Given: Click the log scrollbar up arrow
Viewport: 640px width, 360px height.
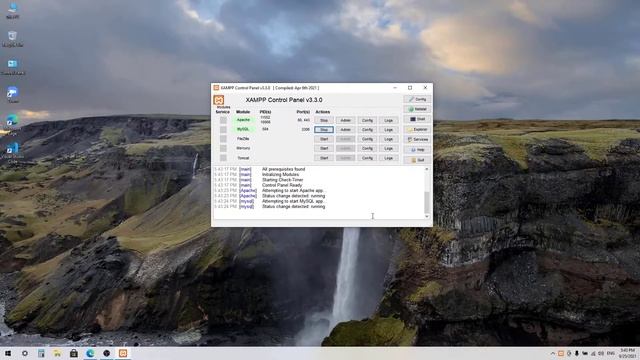Looking at the screenshot, I should (x=427, y=169).
